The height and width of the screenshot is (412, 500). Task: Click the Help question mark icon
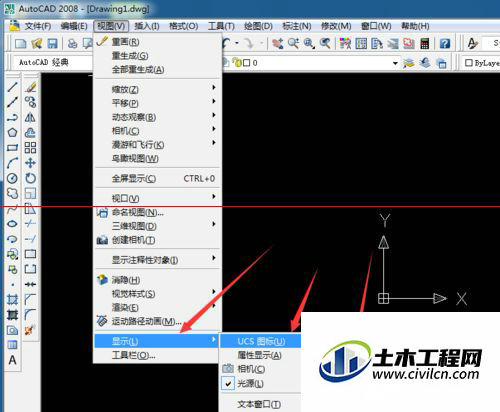[x=445, y=43]
